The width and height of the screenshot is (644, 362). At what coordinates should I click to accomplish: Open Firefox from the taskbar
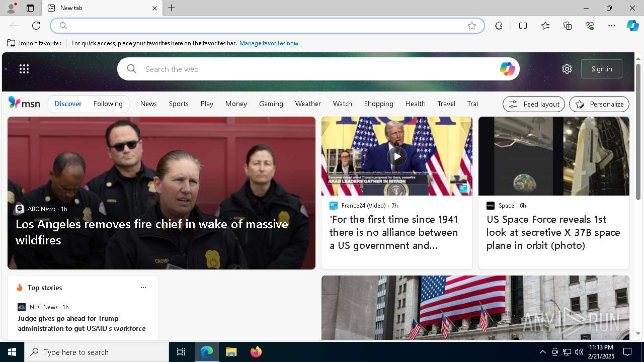[256, 352]
